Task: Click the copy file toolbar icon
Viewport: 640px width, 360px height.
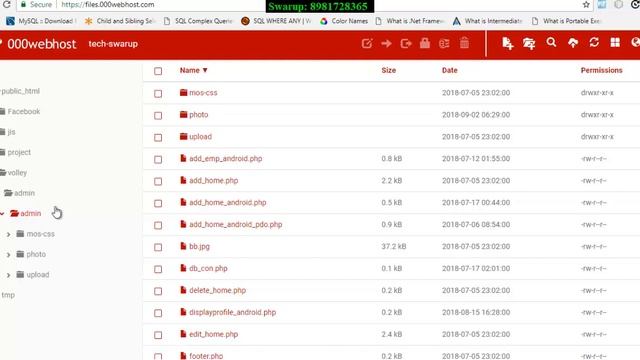Action: pos(406,43)
